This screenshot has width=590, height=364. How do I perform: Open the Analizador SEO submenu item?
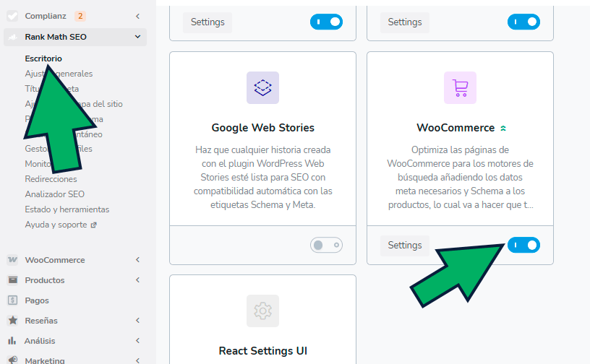point(54,194)
